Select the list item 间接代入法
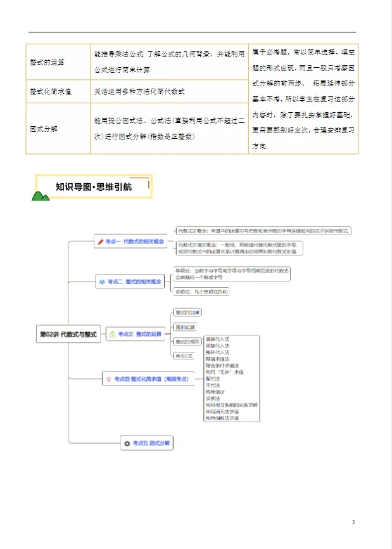The height and width of the screenshot is (549, 392). pyautogui.click(x=217, y=346)
